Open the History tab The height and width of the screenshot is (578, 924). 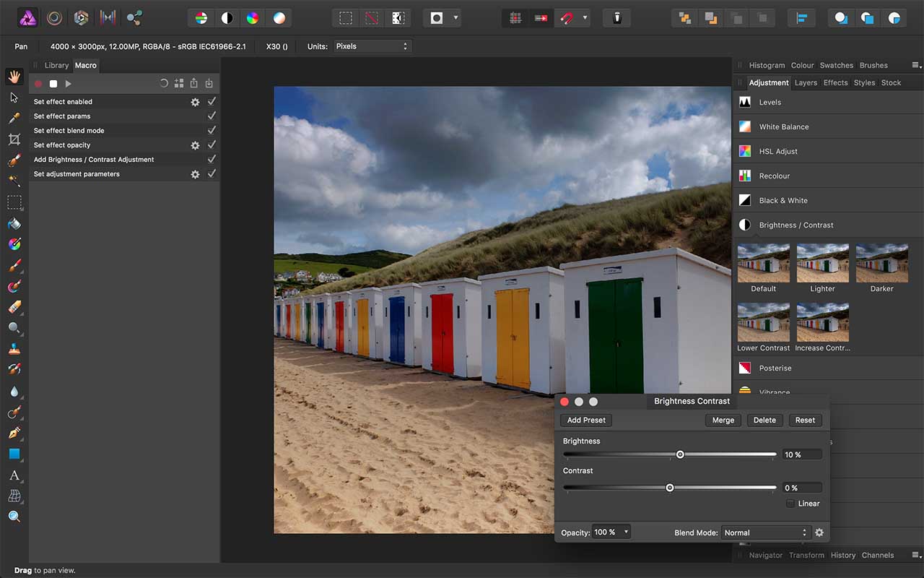[x=843, y=555]
